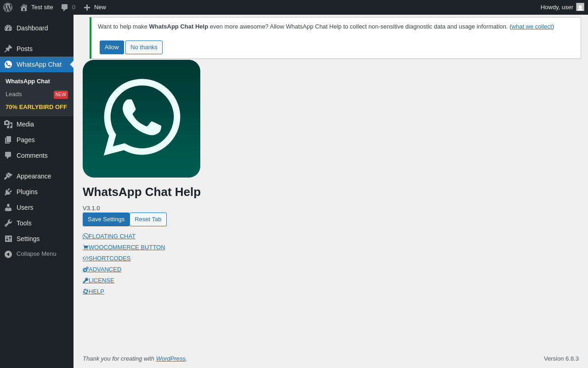Open the 'what we collect' link

pyautogui.click(x=532, y=27)
